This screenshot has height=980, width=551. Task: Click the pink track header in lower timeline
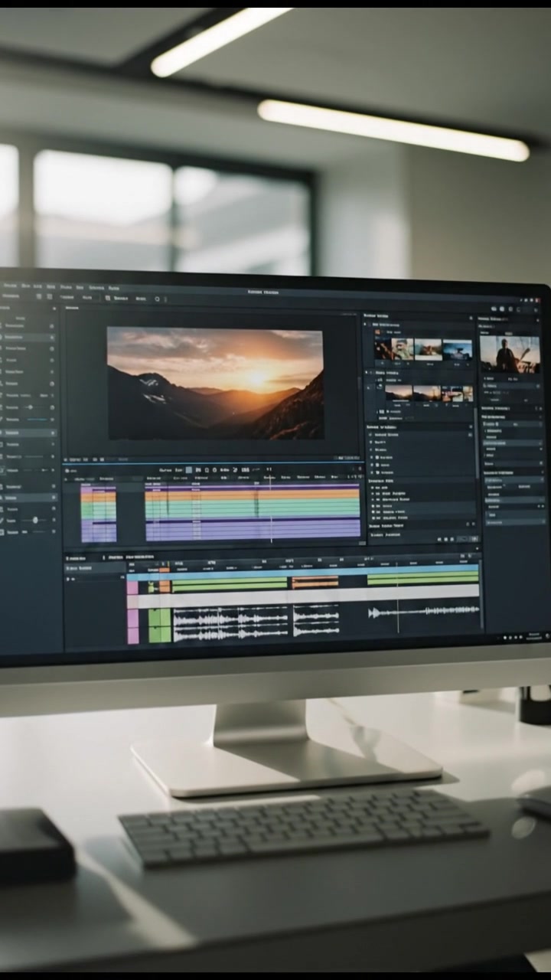(133, 612)
